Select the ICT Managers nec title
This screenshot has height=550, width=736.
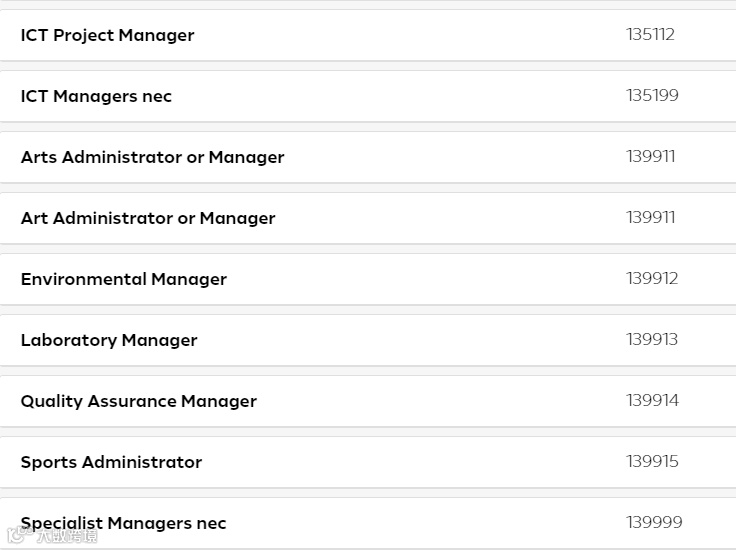point(97,96)
